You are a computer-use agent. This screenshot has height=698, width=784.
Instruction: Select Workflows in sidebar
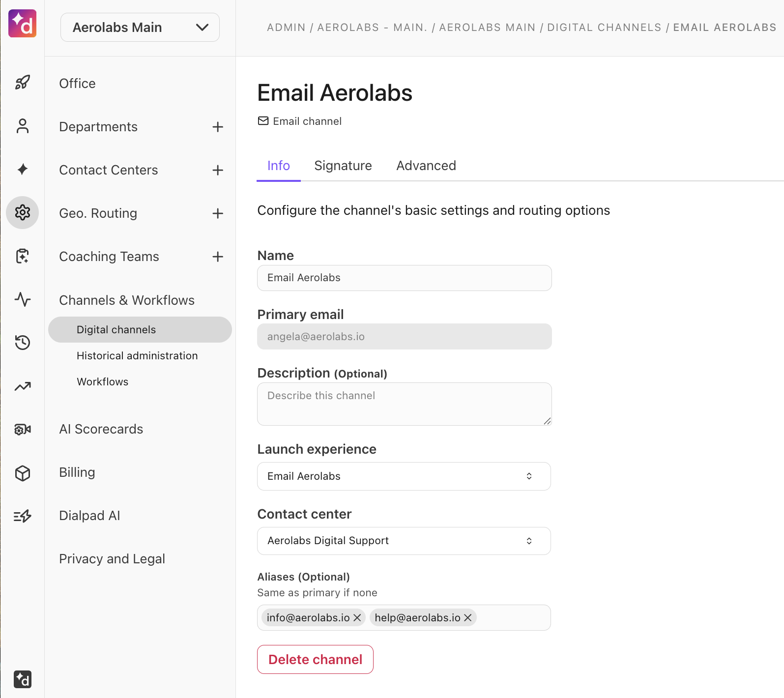tap(103, 382)
